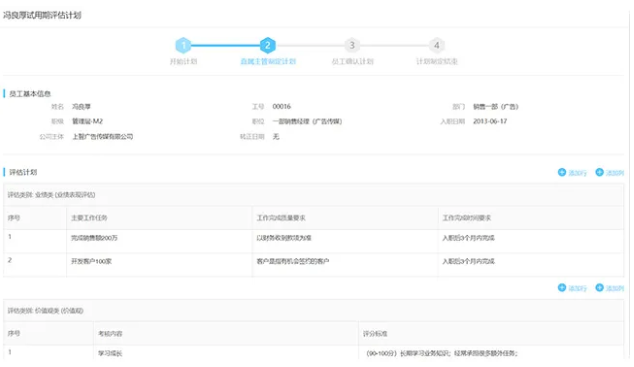Click employee name value 冯良厚
The width and height of the screenshot is (634, 367).
81,107
